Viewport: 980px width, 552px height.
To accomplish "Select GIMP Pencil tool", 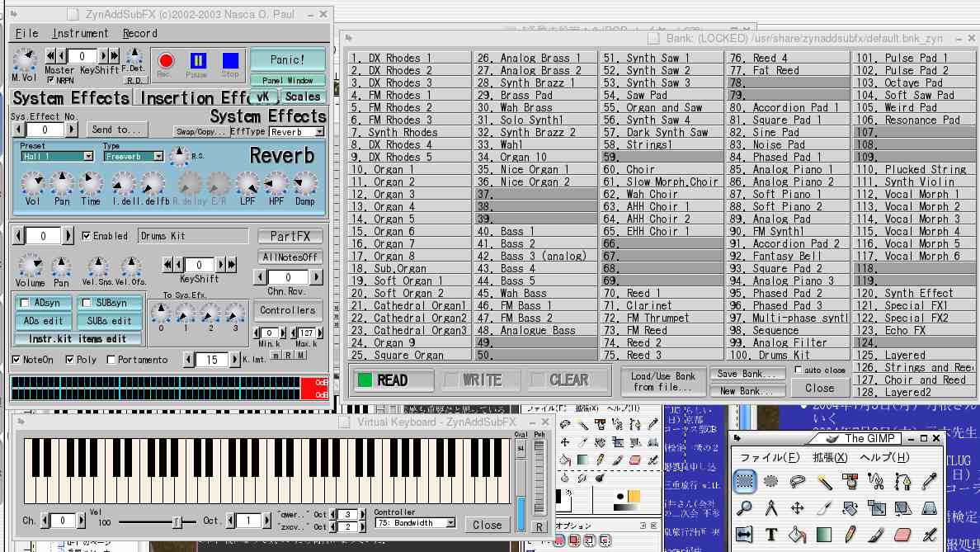I will 850,535.
